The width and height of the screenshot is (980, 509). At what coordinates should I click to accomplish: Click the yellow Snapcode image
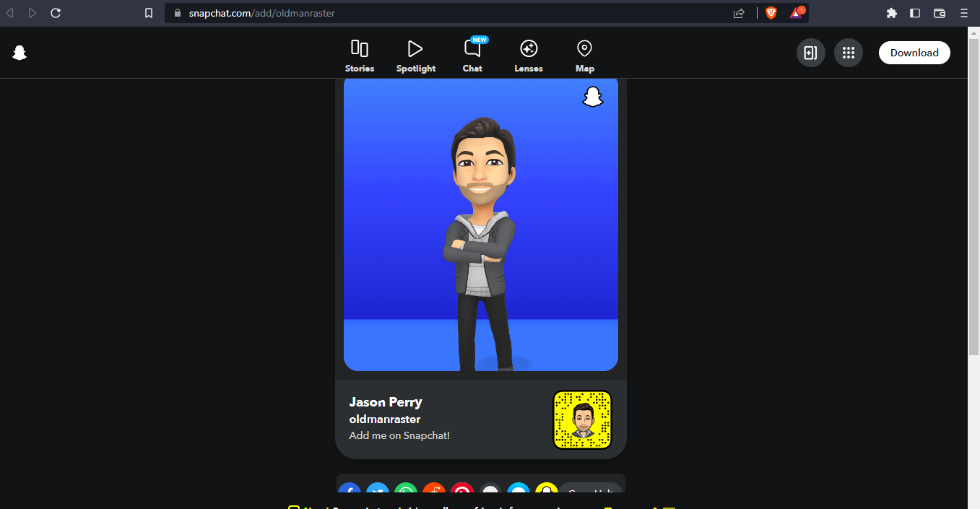(x=582, y=419)
